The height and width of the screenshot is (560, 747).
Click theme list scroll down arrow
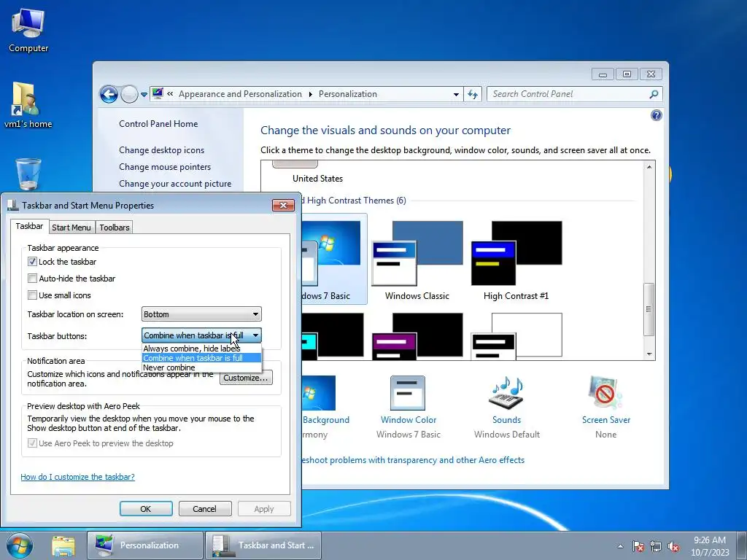[649, 354]
